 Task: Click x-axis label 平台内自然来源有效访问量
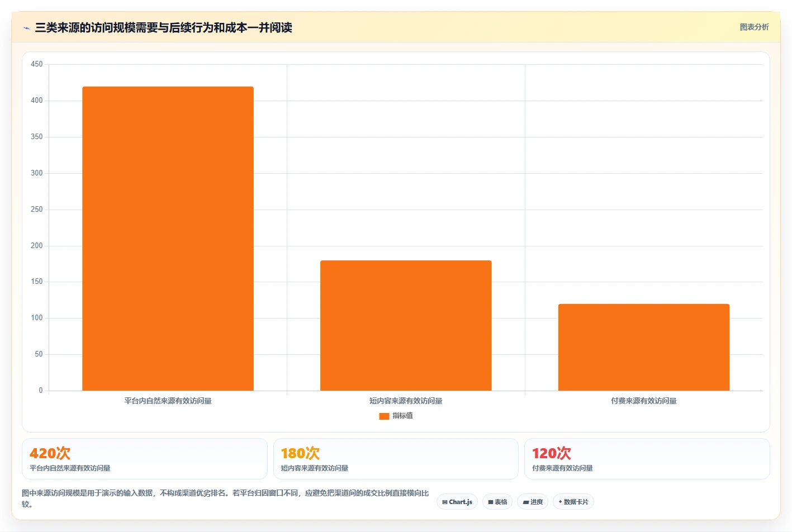click(x=168, y=401)
